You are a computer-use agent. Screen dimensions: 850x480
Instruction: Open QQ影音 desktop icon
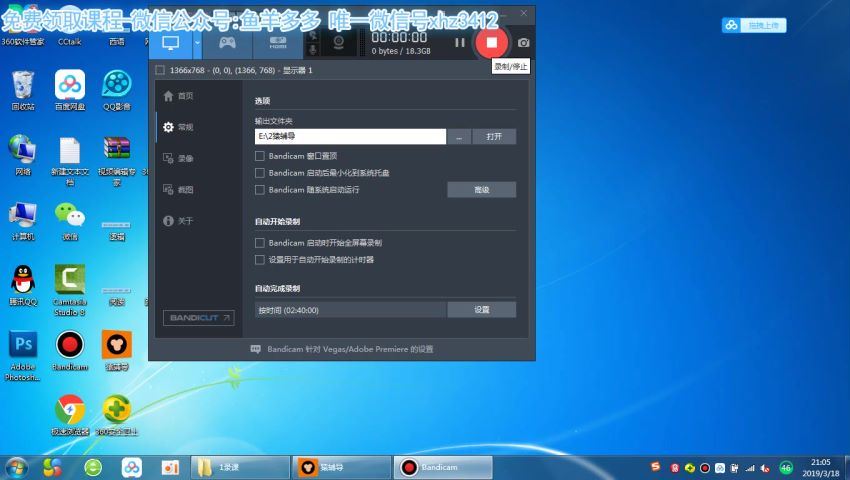(117, 90)
